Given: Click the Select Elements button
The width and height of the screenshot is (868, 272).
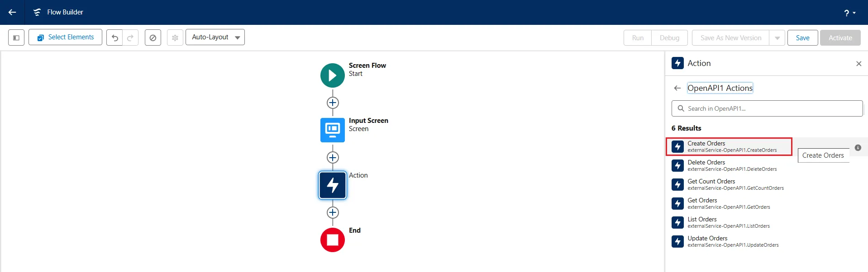Looking at the screenshot, I should 65,37.
